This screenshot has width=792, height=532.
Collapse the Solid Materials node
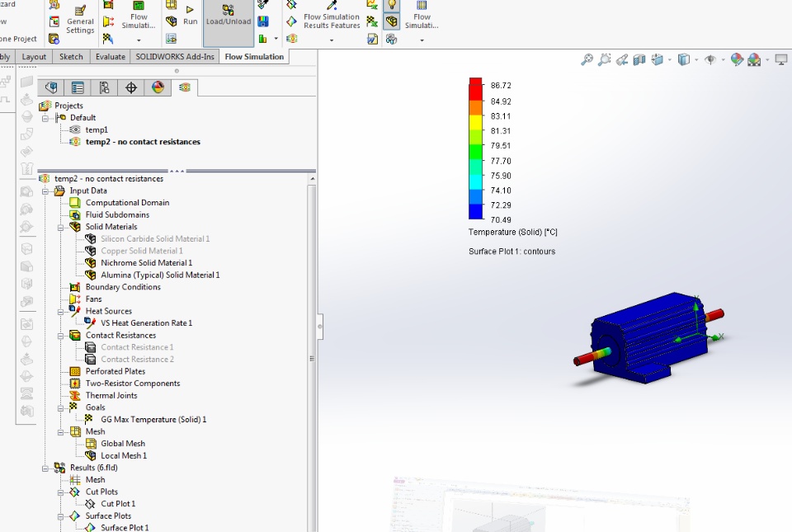[60, 228]
